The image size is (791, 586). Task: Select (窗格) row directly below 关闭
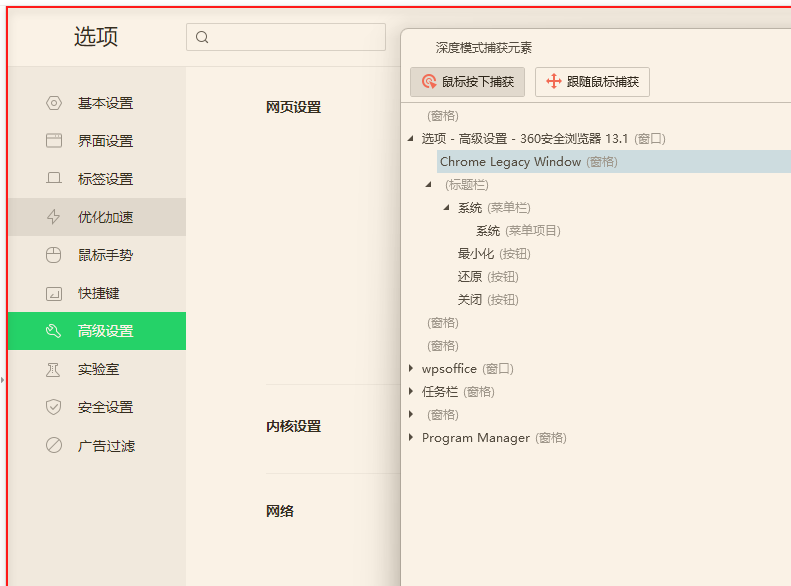click(x=442, y=323)
